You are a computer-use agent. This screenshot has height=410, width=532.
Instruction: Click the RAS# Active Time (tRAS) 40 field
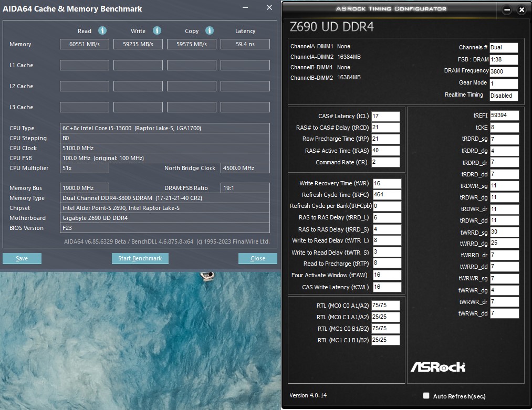tap(386, 151)
